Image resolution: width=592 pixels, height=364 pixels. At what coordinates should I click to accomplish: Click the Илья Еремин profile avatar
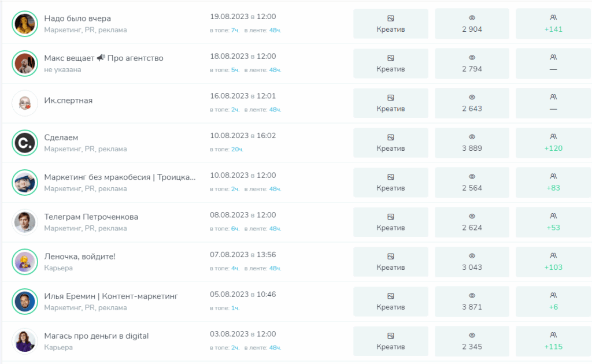click(x=24, y=301)
